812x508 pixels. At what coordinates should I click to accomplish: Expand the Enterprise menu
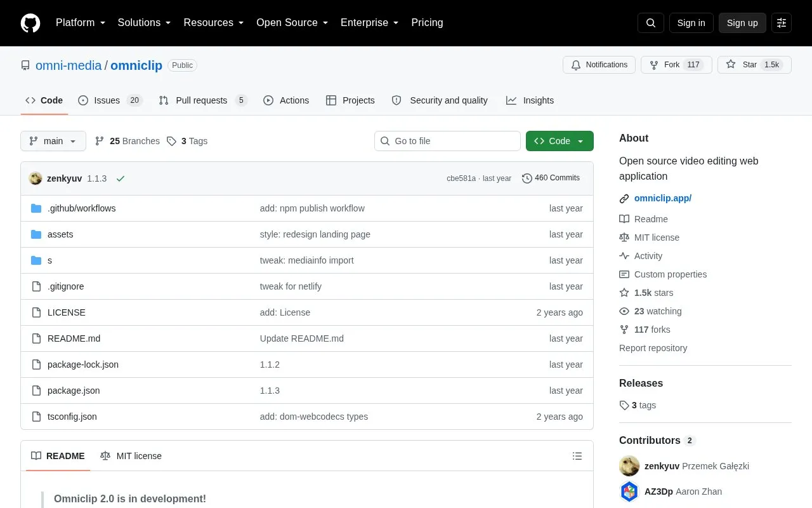(x=370, y=23)
